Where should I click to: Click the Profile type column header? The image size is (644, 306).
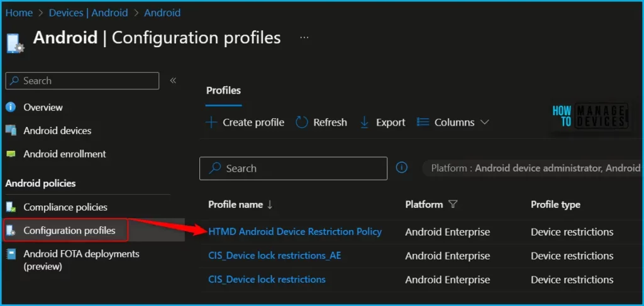[x=555, y=205]
